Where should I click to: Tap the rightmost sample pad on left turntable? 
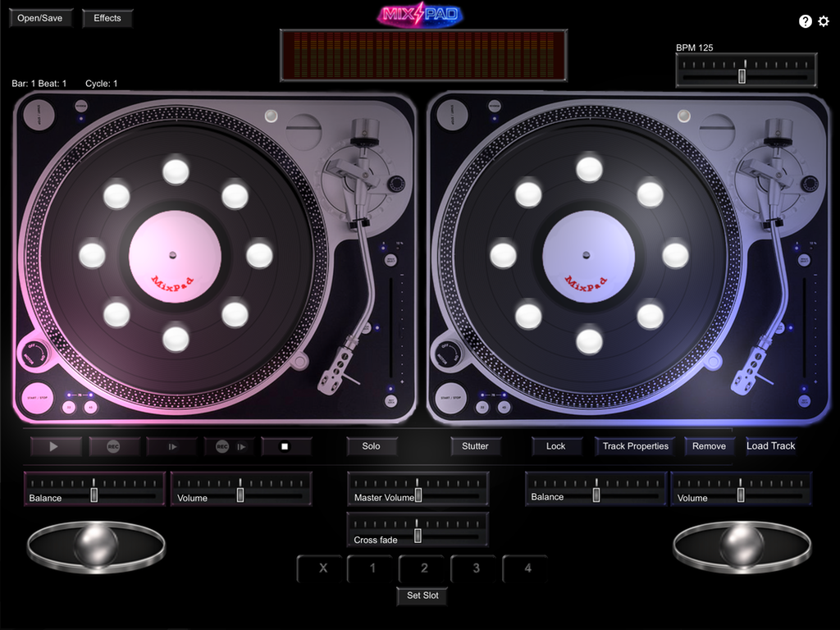coord(259,255)
